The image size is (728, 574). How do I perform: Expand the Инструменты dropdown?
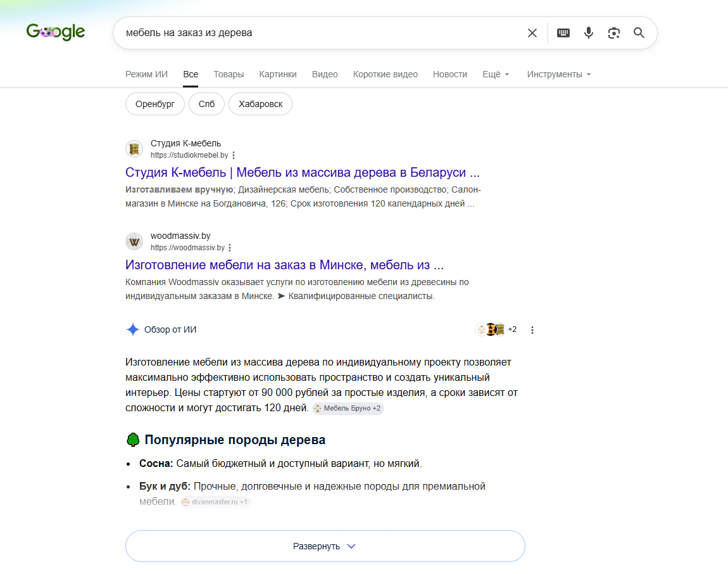(x=558, y=74)
